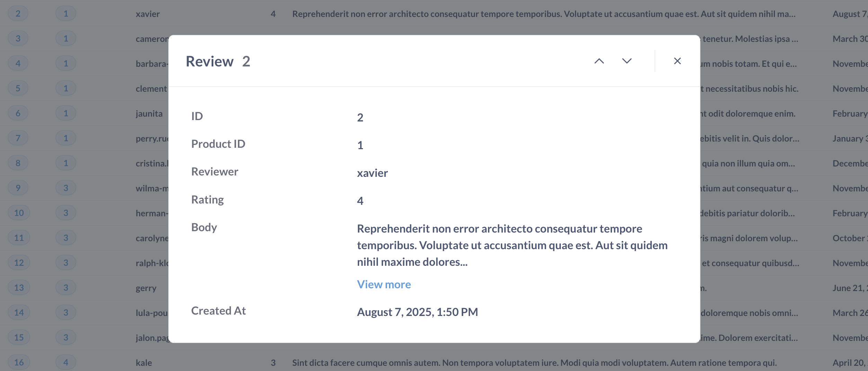
Task: Click the Created At date value
Action: [x=417, y=312]
